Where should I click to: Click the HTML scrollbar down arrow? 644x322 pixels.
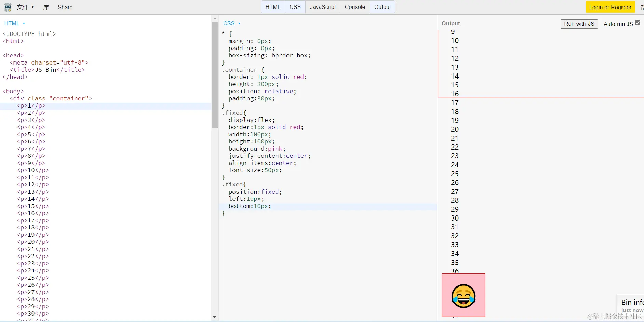[215, 317]
